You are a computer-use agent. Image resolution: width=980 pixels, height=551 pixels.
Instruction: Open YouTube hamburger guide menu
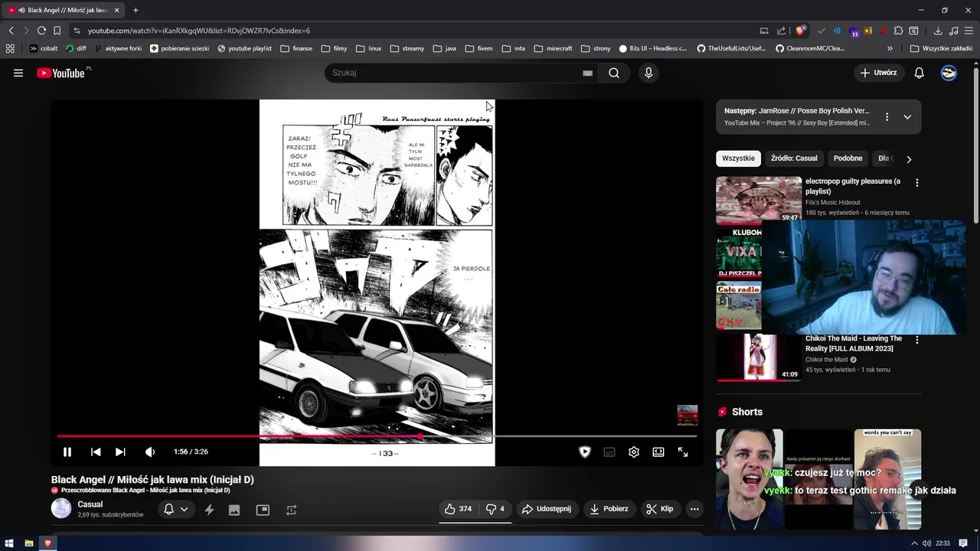[x=18, y=73]
